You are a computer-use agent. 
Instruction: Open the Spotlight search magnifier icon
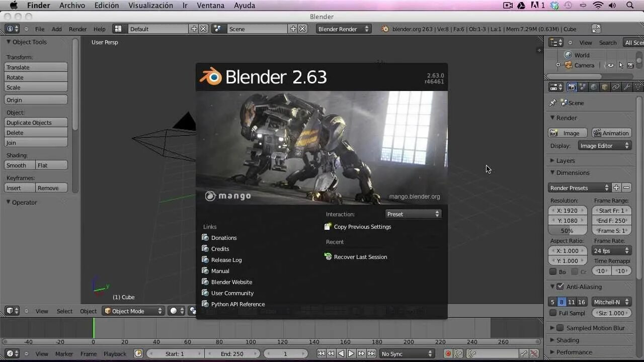click(x=630, y=6)
